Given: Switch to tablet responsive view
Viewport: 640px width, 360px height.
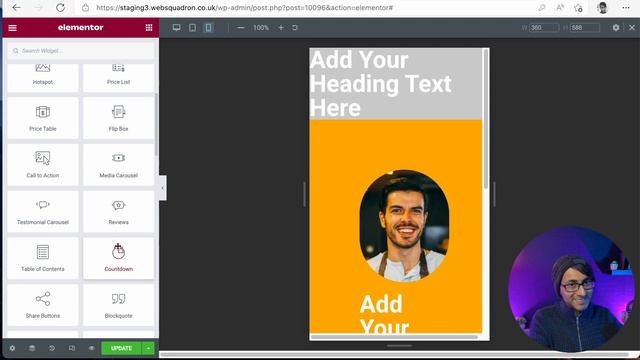Looking at the screenshot, I should point(192,27).
